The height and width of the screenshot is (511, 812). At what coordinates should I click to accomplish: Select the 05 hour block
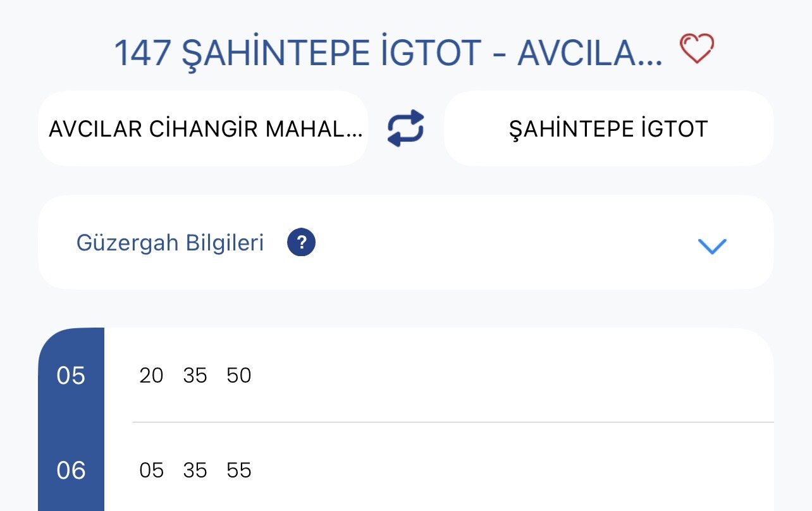pyautogui.click(x=71, y=376)
